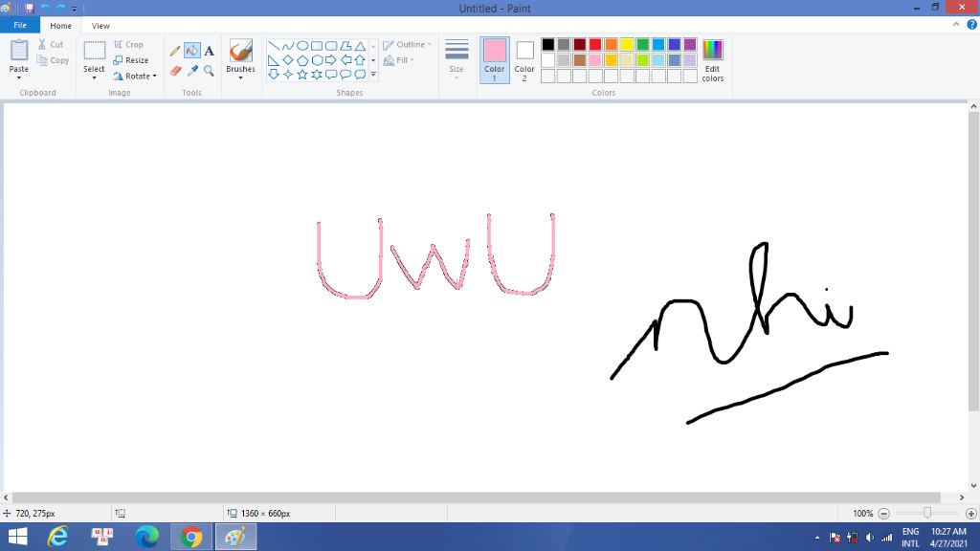Choose the Polygon shape
The image size is (980, 551).
point(345,46)
